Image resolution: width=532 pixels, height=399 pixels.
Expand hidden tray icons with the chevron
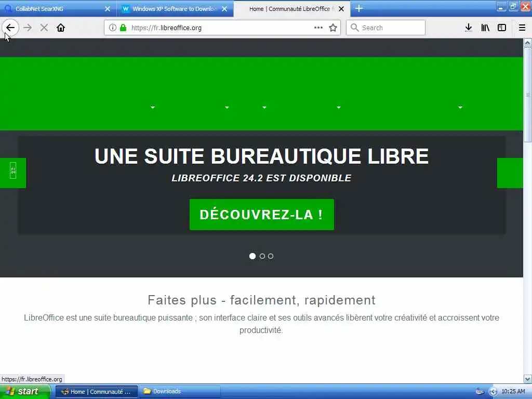pos(493,392)
